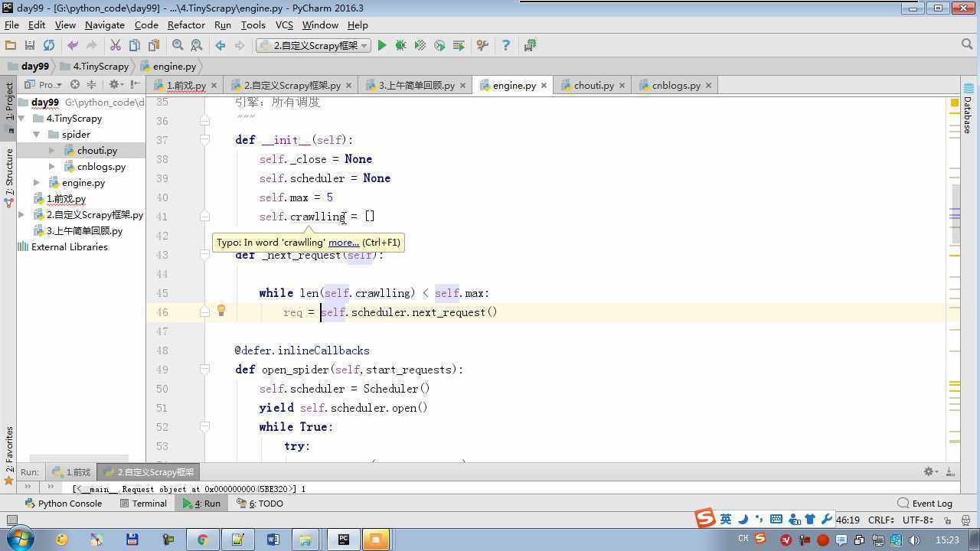Click the Replace toolbar icon
This screenshot has height=551, width=980.
(197, 46)
